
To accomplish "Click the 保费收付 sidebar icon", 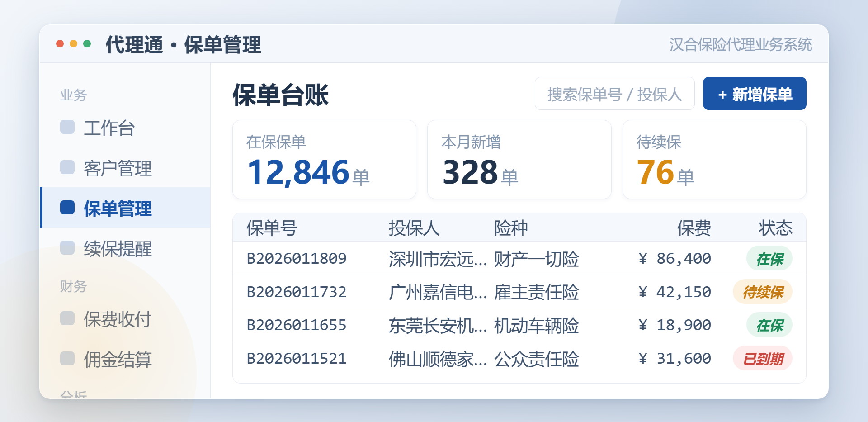I will click(x=67, y=318).
